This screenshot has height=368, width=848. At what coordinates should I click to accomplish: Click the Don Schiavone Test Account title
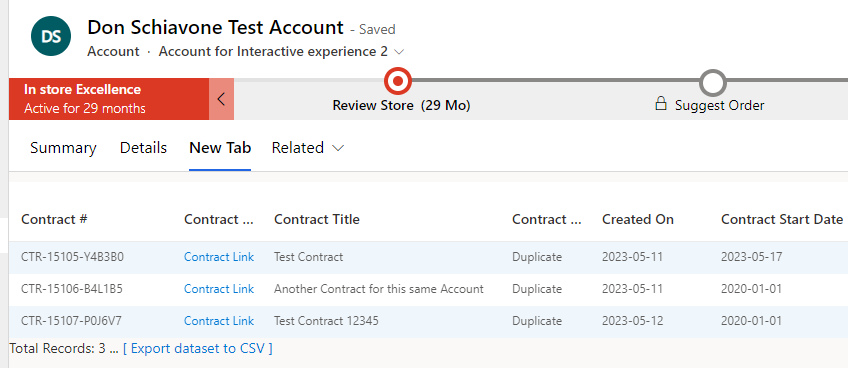coord(215,27)
